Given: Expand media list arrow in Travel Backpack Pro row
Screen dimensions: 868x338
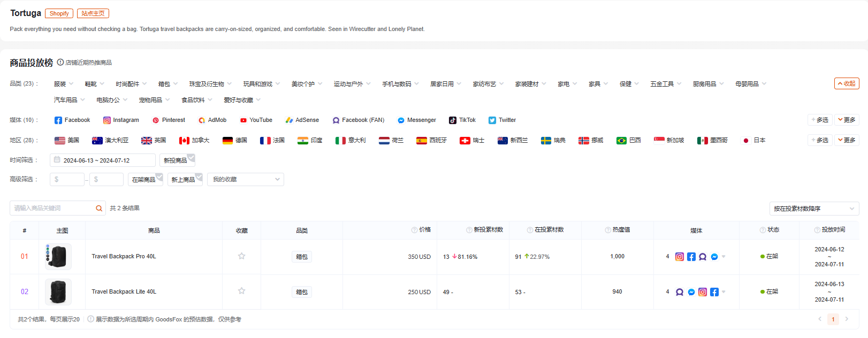Looking at the screenshot, I should [x=724, y=257].
